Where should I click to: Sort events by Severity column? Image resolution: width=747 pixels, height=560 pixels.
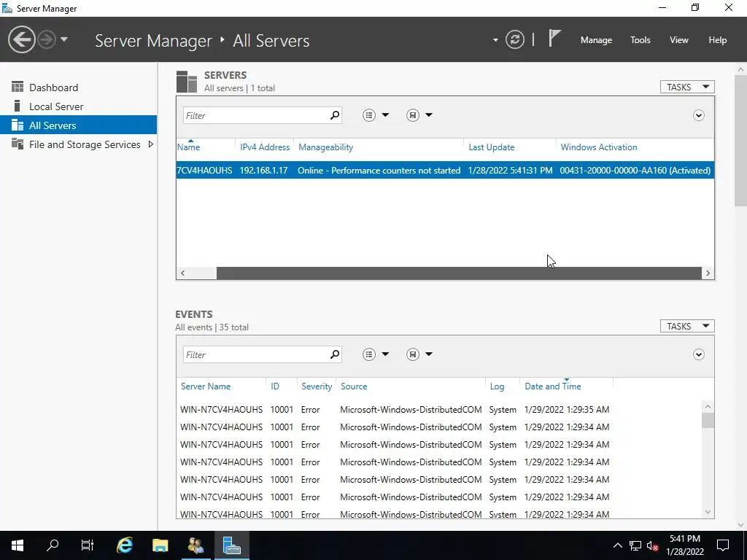click(x=317, y=386)
